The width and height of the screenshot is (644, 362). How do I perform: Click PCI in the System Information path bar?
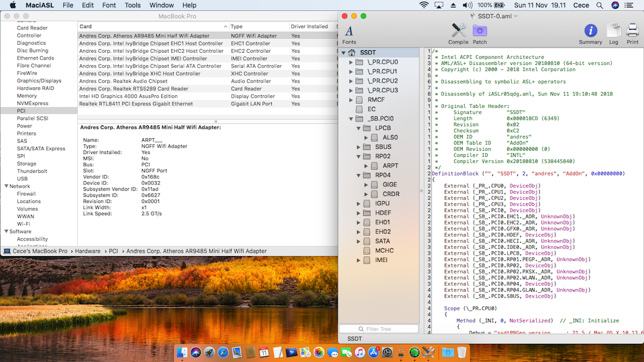coord(113,251)
